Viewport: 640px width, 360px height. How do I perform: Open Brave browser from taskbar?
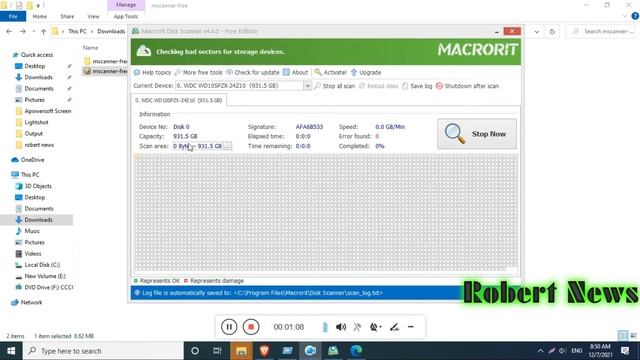tap(264, 351)
